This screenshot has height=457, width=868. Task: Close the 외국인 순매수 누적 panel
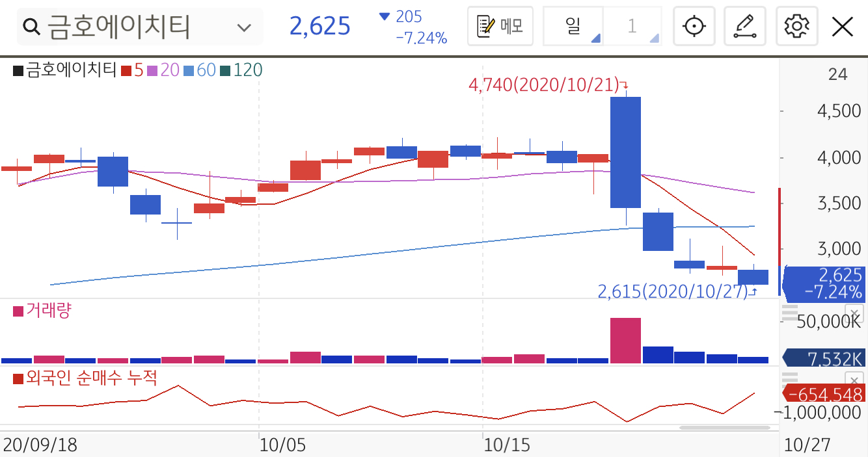[x=854, y=380]
